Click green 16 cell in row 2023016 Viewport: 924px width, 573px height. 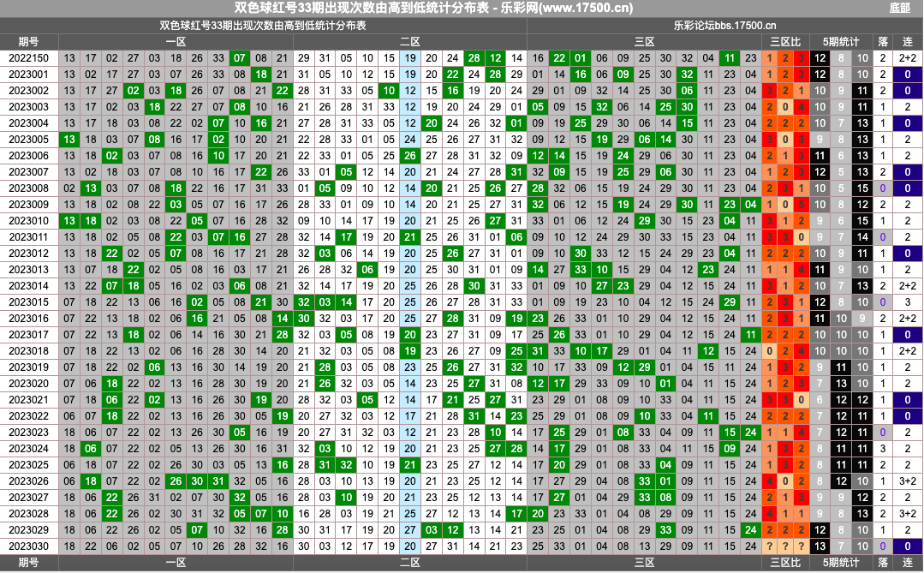pos(197,319)
